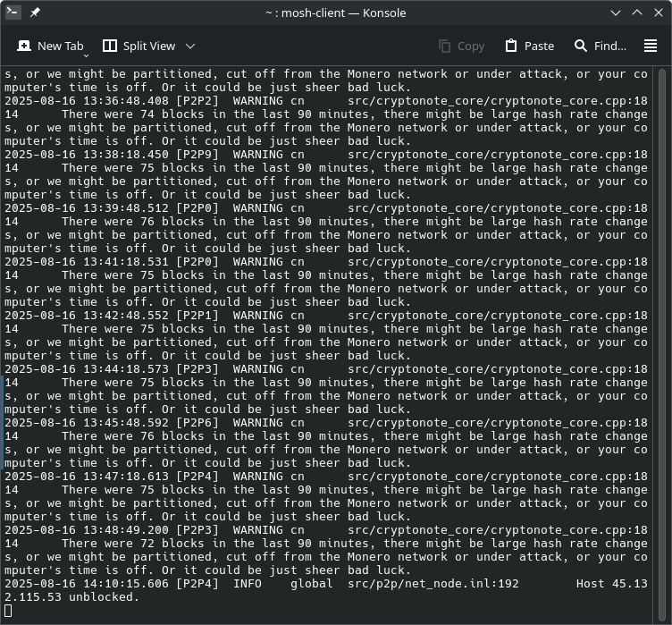Click the Copy toolbar button
Viewport: 672px width, 625px height.
pos(462,46)
